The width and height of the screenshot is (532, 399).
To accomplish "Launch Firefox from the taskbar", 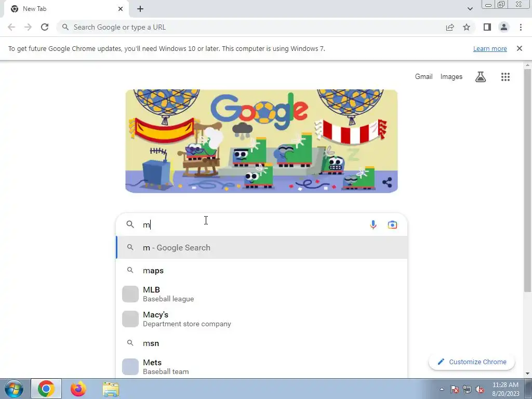I will [78, 389].
